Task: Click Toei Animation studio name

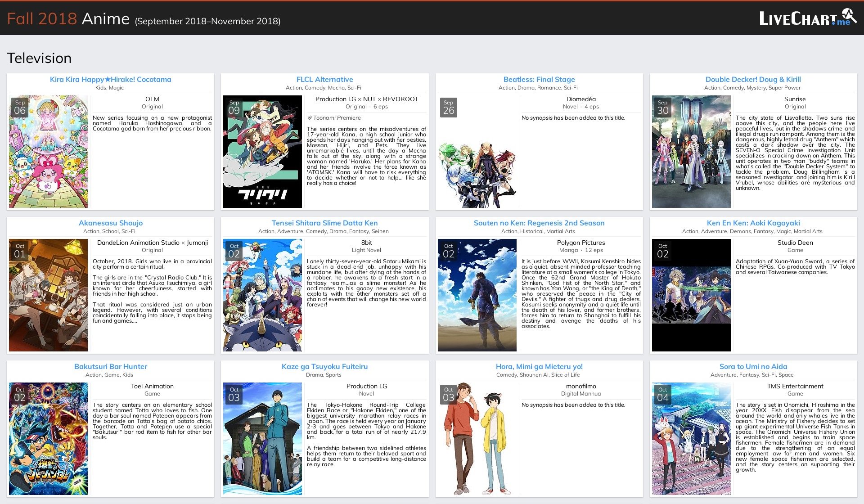Action: click(x=152, y=386)
